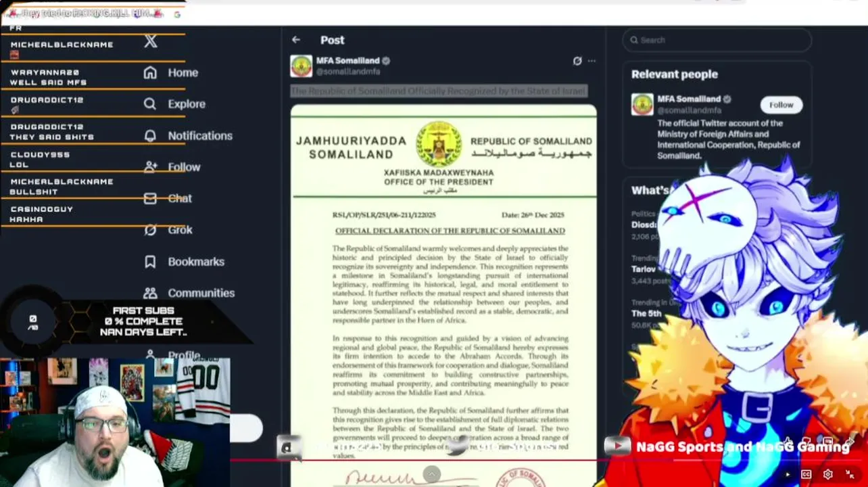Select the Communities menu item
This screenshot has height=487, width=868.
[x=201, y=293]
